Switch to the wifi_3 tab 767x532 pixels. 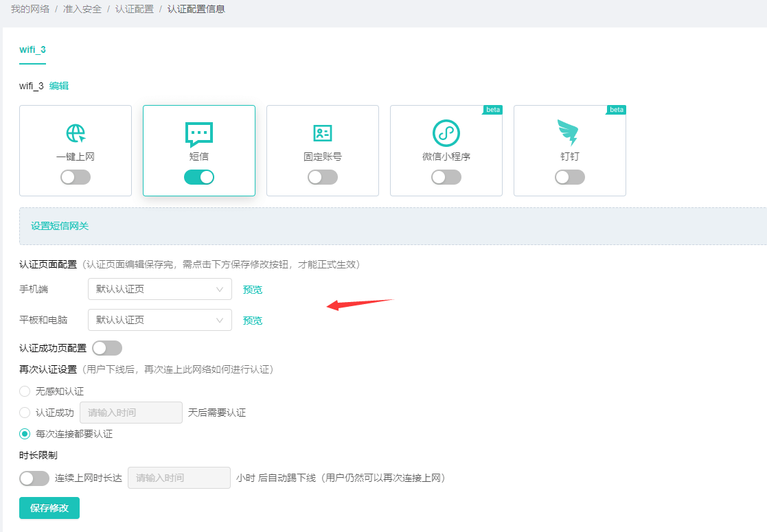[32, 49]
